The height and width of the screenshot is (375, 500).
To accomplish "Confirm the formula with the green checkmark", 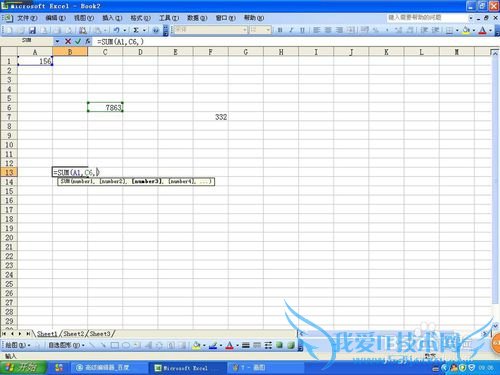I will click(78, 41).
